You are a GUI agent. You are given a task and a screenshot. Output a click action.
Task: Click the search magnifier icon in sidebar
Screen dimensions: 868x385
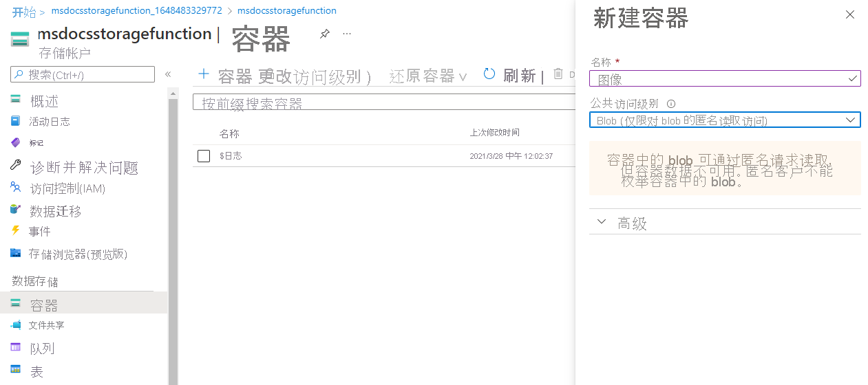pos(19,74)
